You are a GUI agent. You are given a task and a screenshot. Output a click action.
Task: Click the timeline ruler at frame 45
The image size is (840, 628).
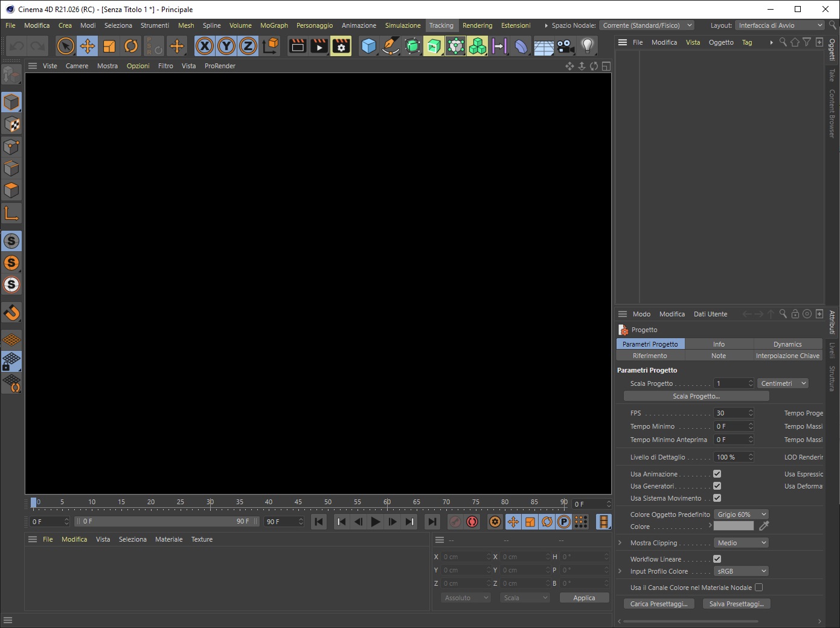tap(298, 502)
